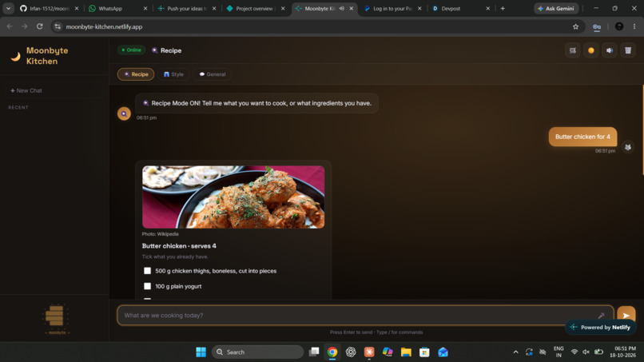Open Microsoft Store from the taskbar
The width and height of the screenshot is (644, 362).
click(x=424, y=352)
